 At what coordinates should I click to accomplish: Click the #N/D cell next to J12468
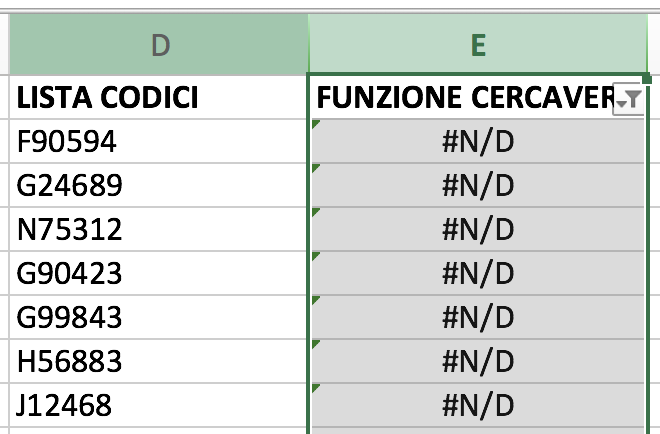pos(478,405)
